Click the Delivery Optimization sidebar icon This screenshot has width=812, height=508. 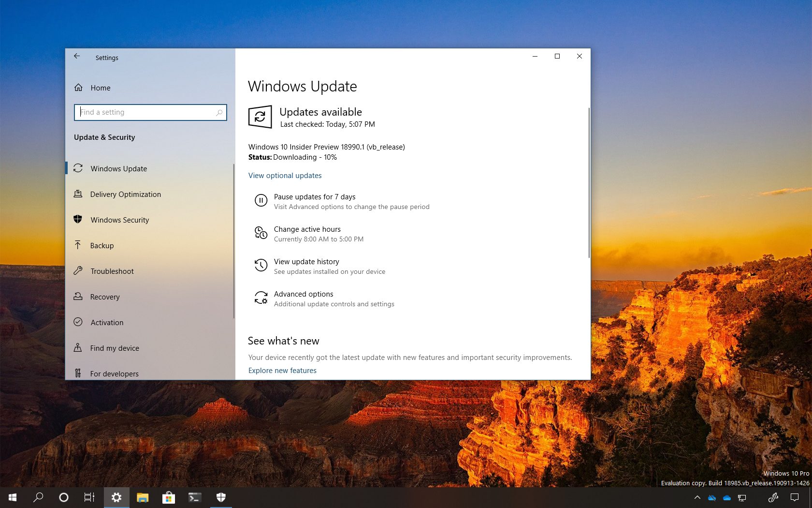(78, 194)
